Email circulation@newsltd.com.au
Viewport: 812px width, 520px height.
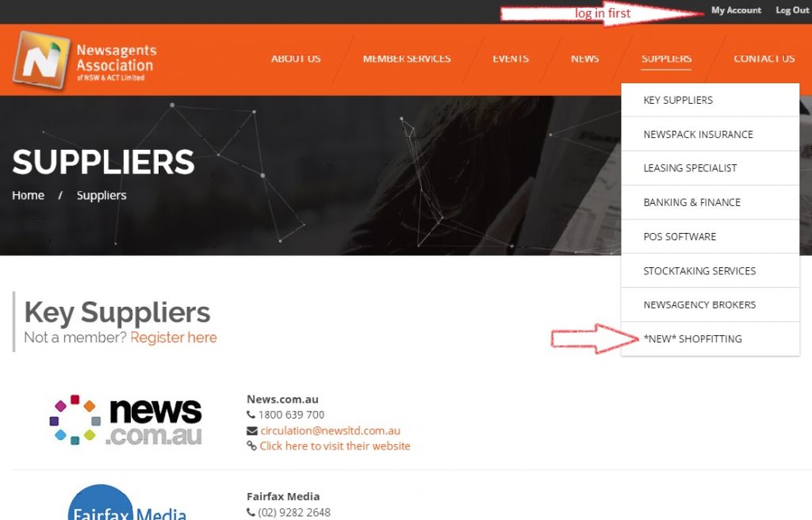[x=331, y=430]
